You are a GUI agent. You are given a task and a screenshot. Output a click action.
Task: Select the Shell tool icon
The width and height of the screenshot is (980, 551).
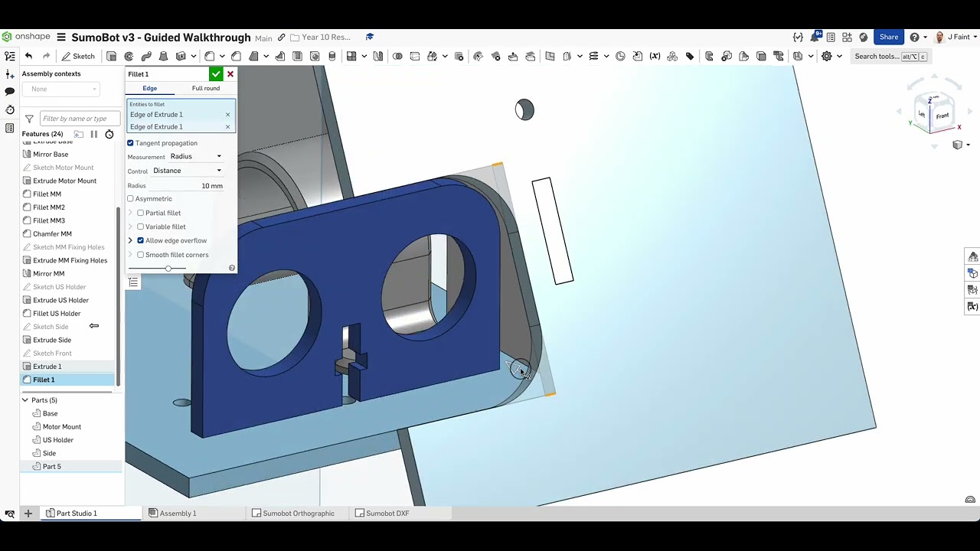297,56
